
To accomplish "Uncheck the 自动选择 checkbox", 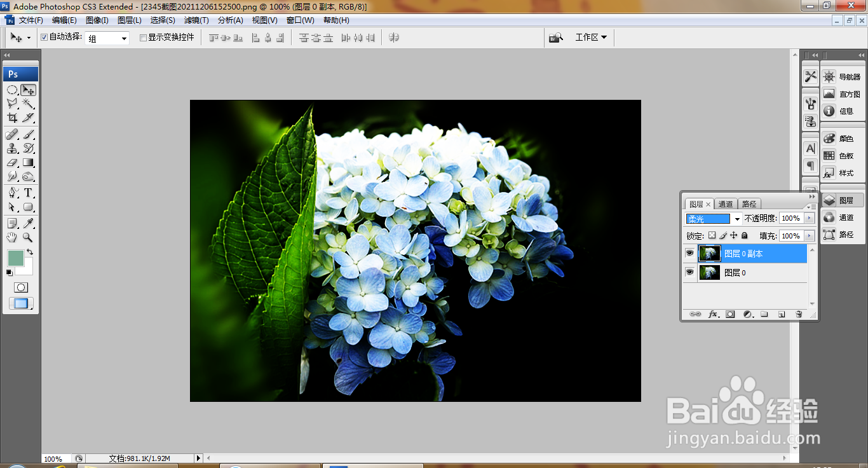I will click(x=44, y=38).
